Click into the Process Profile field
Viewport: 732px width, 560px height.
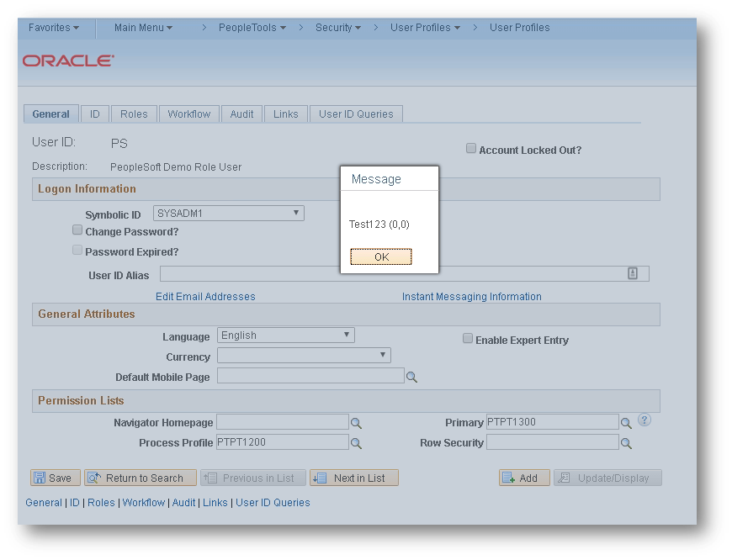(x=283, y=442)
